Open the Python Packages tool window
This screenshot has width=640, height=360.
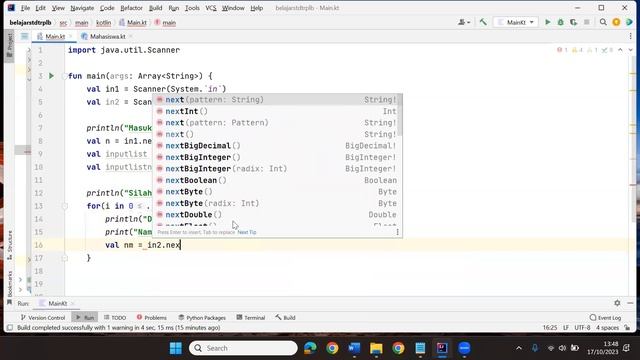point(202,317)
